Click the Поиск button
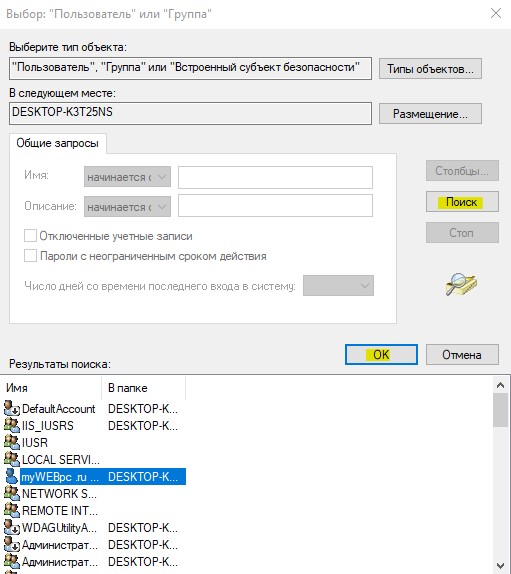This screenshot has height=574, width=511. click(462, 202)
